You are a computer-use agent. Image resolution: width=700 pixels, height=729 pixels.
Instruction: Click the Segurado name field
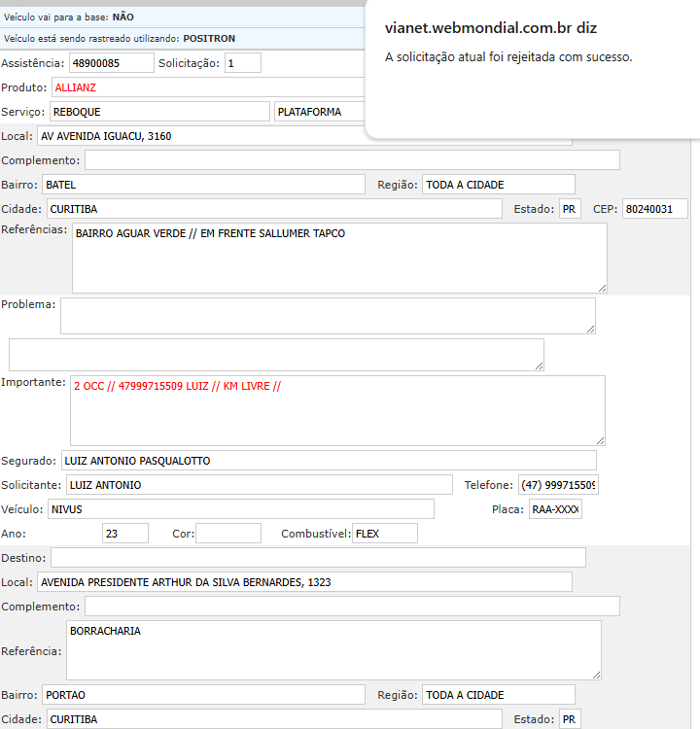[329, 461]
